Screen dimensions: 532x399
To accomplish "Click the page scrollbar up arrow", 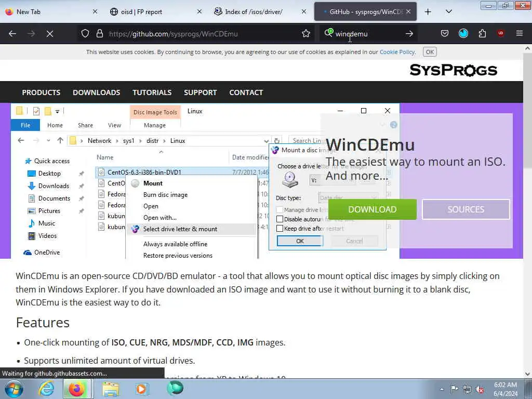I will (x=528, y=48).
